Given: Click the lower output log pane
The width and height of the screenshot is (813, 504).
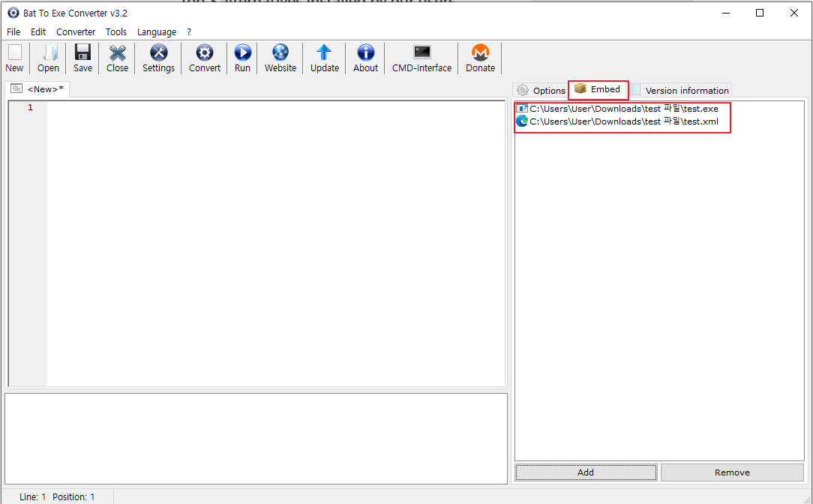Looking at the screenshot, I should [256, 439].
